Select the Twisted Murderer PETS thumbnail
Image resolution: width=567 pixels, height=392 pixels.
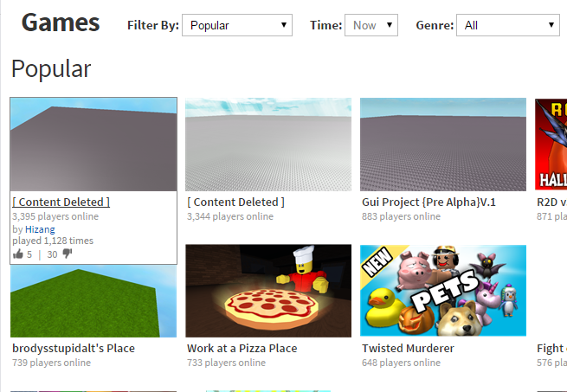(443, 291)
